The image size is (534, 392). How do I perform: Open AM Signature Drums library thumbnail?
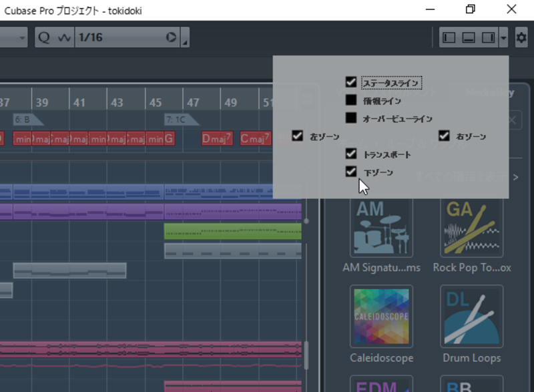(x=381, y=228)
